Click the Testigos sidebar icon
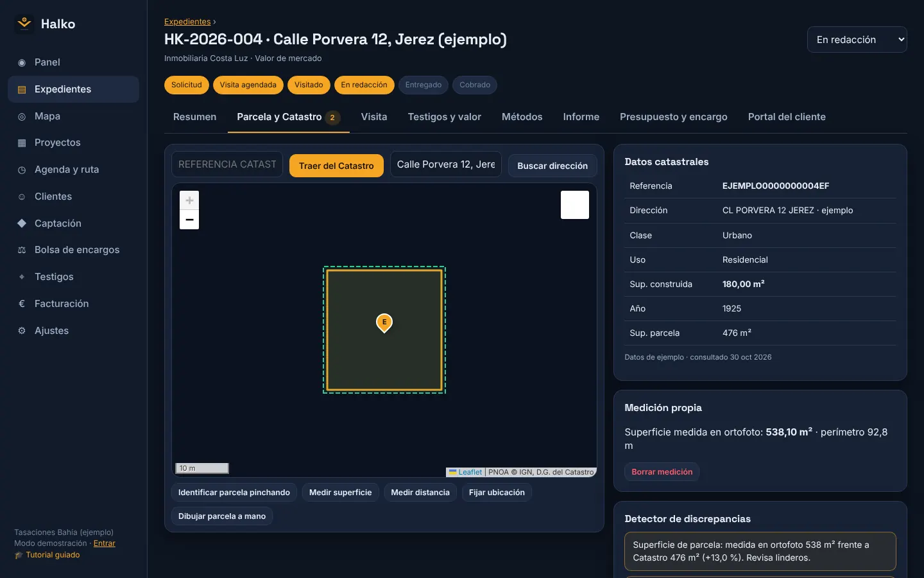The image size is (924, 578). click(22, 277)
